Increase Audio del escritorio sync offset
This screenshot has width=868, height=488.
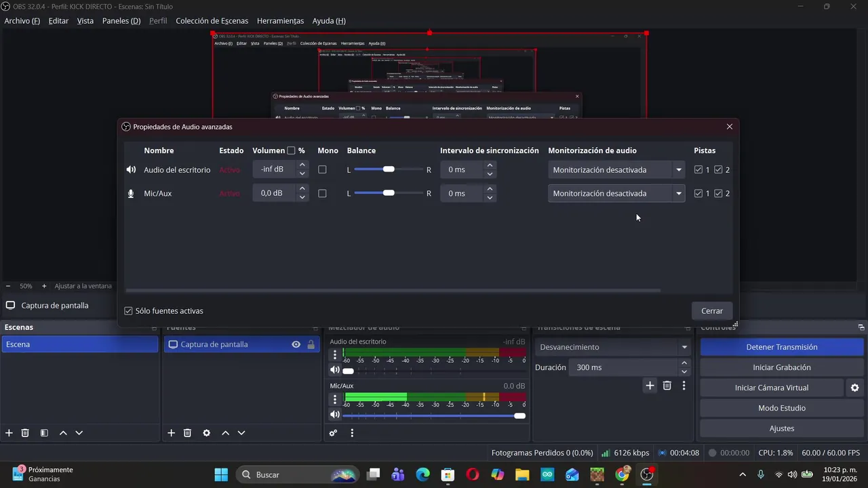tap(490, 165)
